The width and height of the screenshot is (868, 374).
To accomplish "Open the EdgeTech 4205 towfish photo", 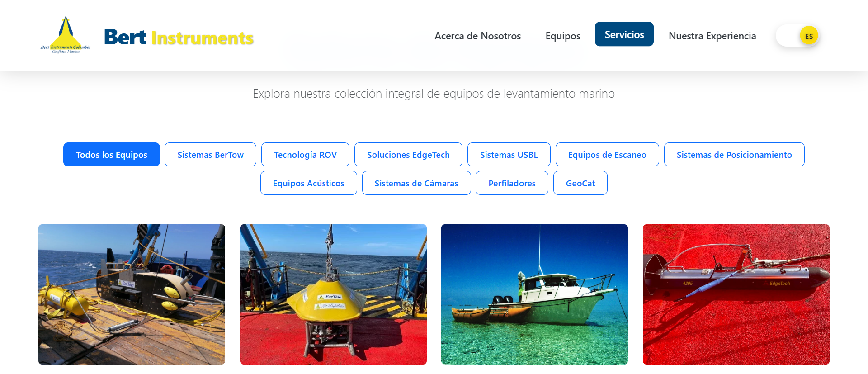I will pyautogui.click(x=736, y=294).
